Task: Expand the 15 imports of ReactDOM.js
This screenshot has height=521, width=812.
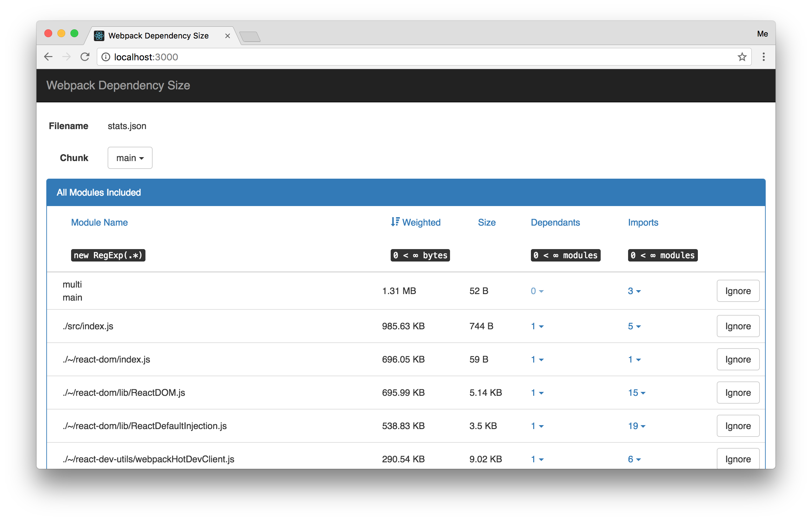Action: tap(637, 393)
